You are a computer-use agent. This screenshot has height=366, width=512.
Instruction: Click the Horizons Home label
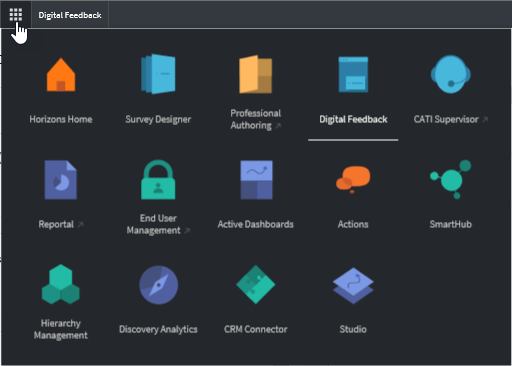click(x=61, y=119)
